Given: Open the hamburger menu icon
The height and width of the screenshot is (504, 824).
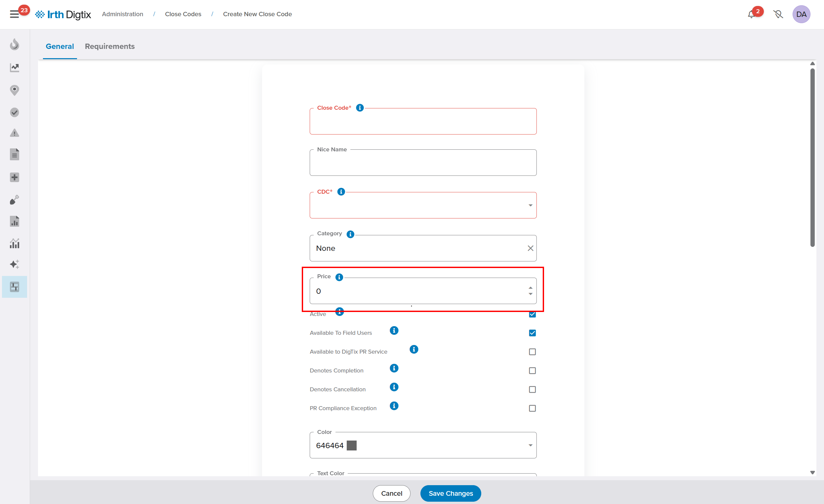Looking at the screenshot, I should pyautogui.click(x=15, y=15).
